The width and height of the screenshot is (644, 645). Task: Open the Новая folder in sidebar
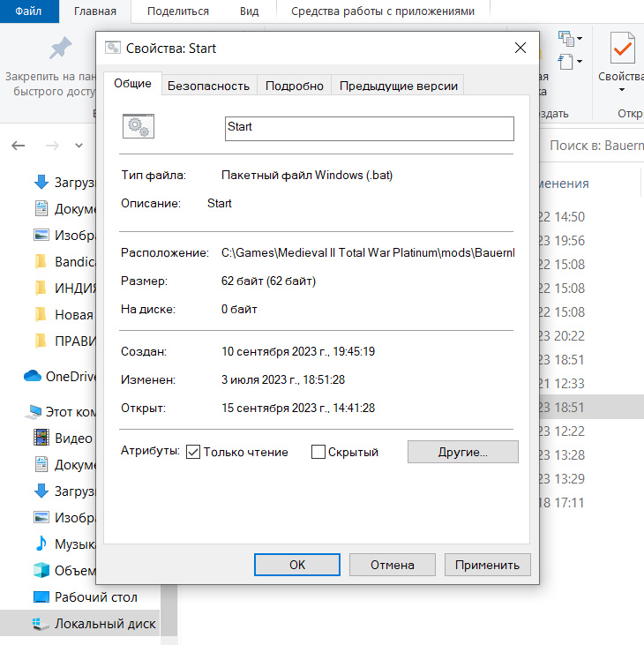64,315
